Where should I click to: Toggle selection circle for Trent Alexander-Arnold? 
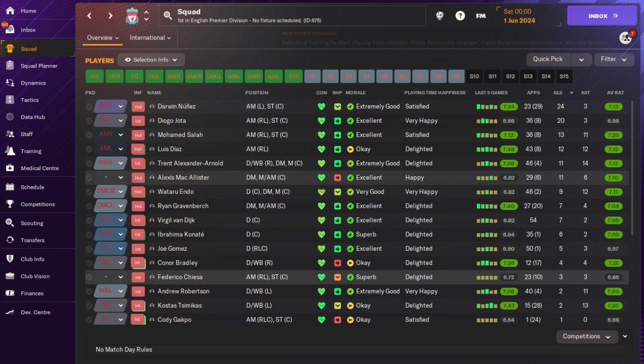pyautogui.click(x=89, y=164)
